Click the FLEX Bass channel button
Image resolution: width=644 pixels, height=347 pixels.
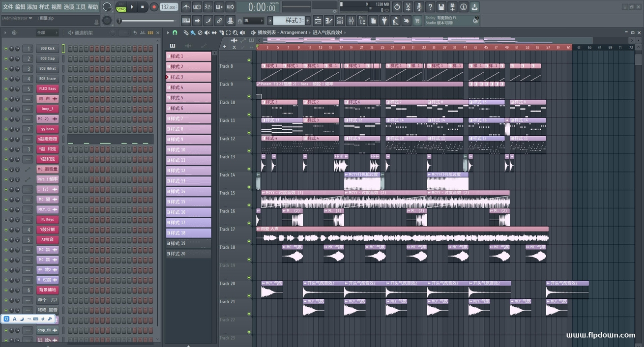[48, 89]
